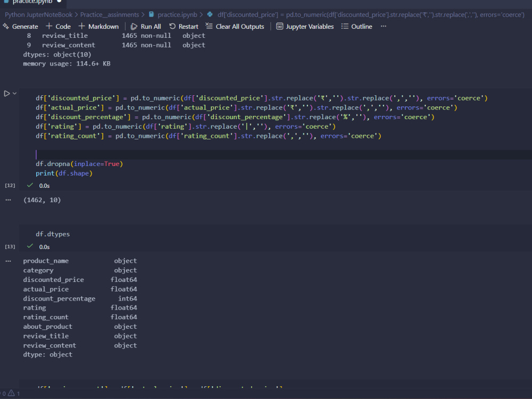Click the practice.ipynb breadcrumb item

[173, 14]
